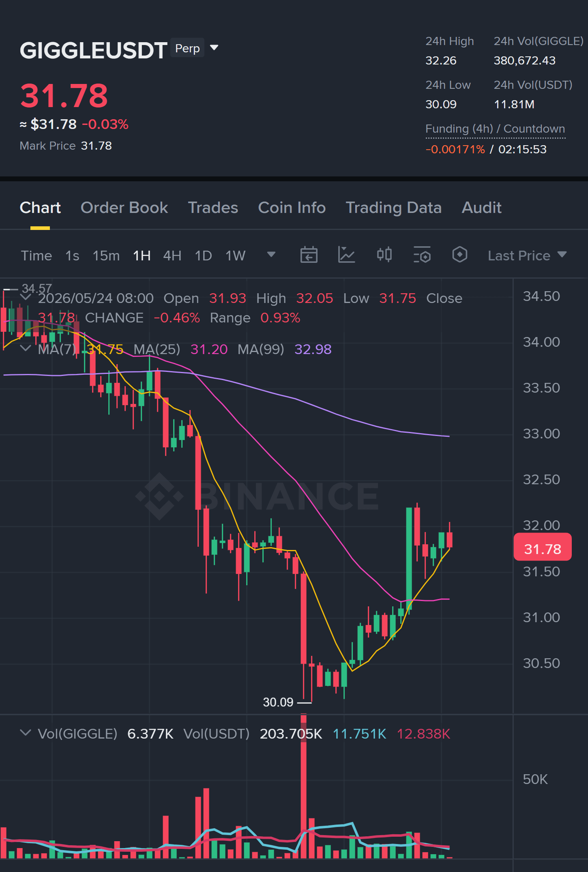Tap the MA(99) value 32.98
The width and height of the screenshot is (588, 872).
tap(313, 349)
